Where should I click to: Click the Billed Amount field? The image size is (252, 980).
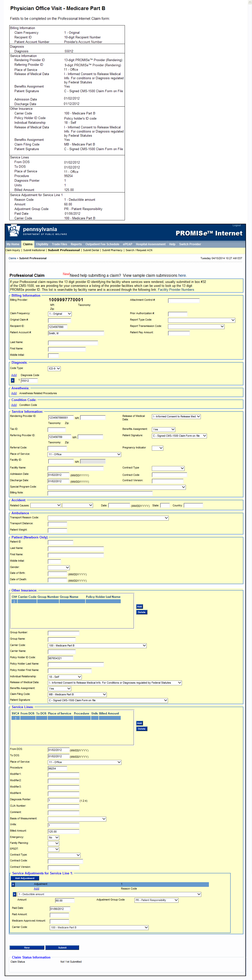(x=63, y=832)
